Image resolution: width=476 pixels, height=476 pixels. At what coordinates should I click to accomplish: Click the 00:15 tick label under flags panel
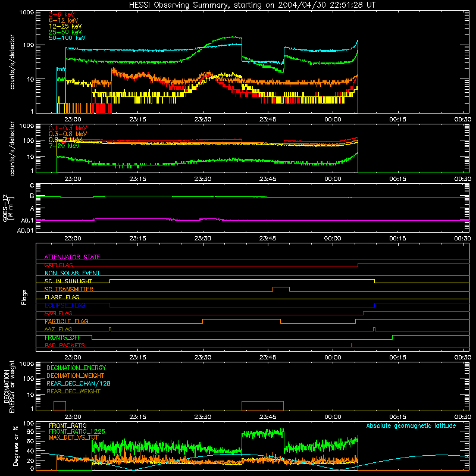pos(397,358)
